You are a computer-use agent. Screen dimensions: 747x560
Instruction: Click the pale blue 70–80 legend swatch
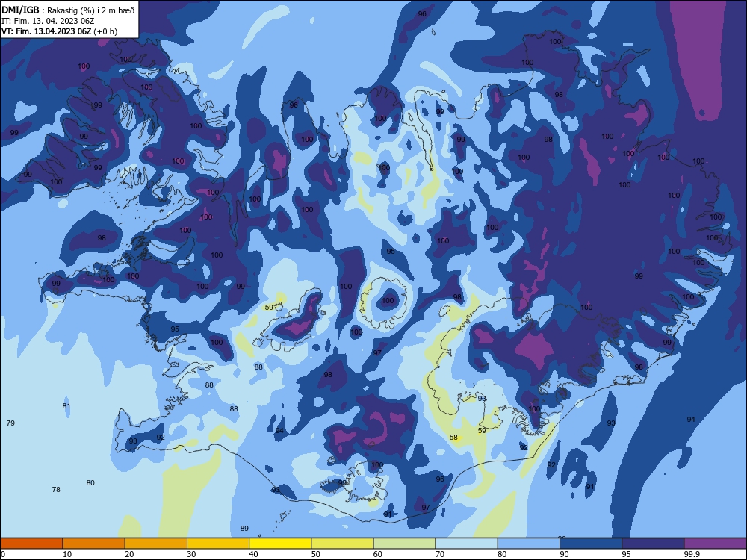467,544
